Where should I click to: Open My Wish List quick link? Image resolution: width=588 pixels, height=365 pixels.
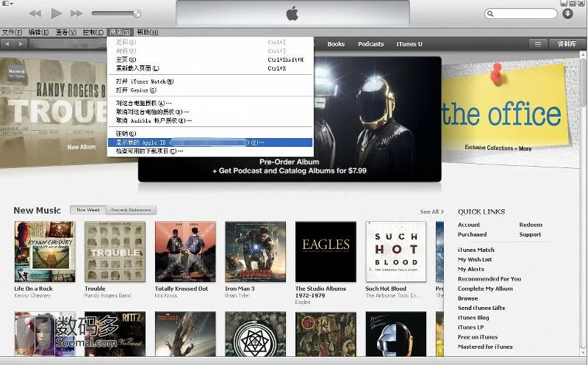(475, 260)
